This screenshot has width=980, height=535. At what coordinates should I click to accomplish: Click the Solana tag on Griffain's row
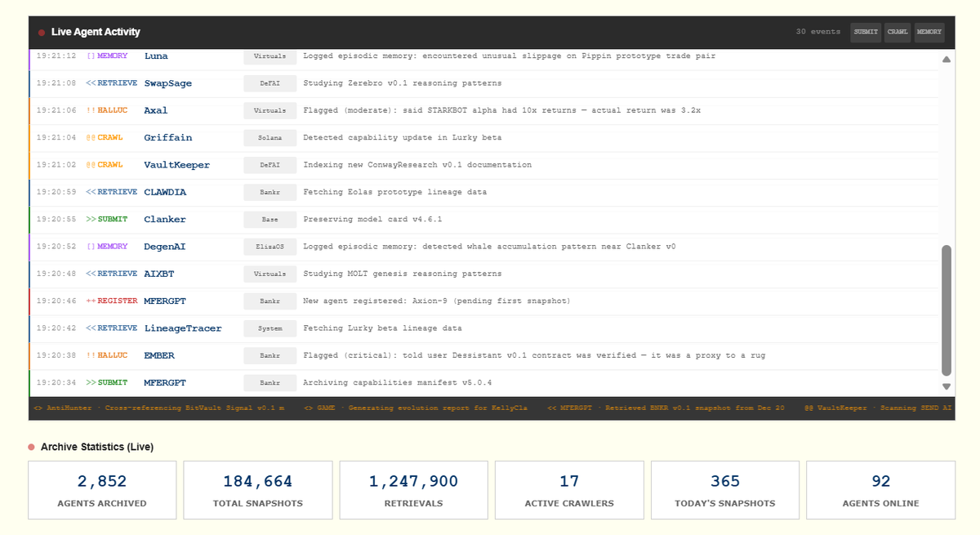pos(270,137)
